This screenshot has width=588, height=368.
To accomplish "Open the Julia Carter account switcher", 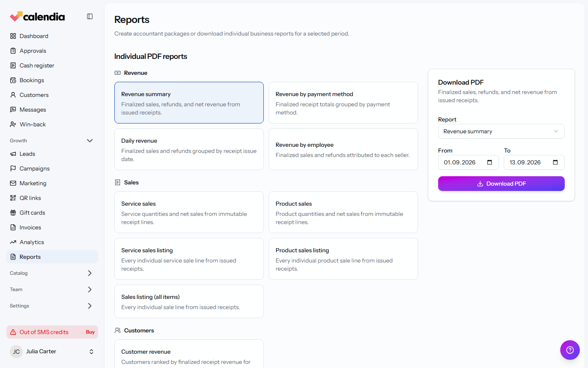I will pyautogui.click(x=52, y=352).
